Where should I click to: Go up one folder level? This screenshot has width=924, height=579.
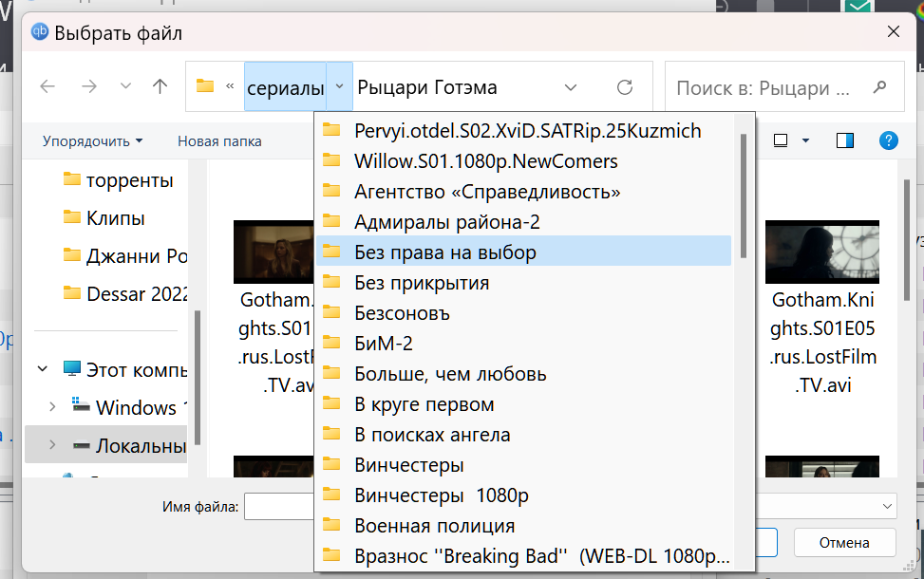(x=160, y=86)
